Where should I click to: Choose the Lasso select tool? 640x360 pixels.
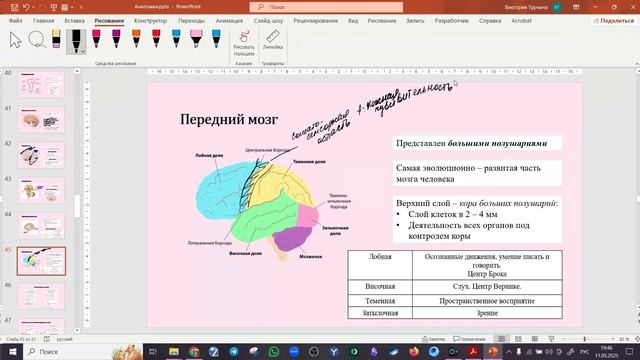click(37, 40)
